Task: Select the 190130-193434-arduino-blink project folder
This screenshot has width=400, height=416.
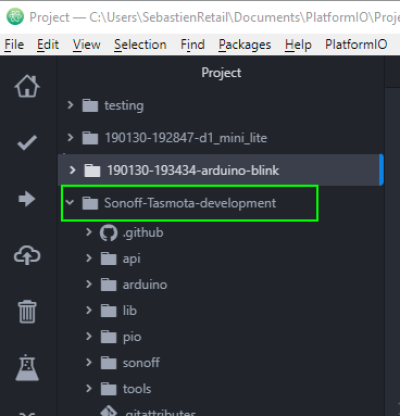Action: point(221,170)
